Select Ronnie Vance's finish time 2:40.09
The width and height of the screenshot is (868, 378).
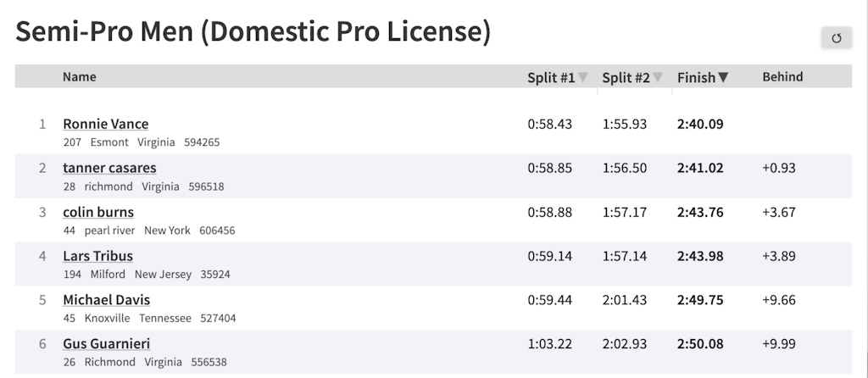click(699, 124)
